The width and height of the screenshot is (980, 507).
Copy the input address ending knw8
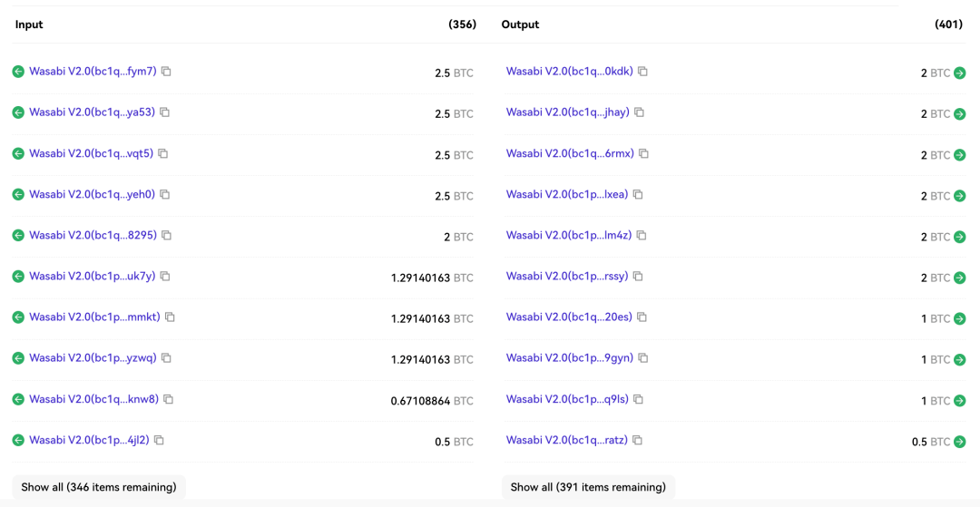coord(169,399)
